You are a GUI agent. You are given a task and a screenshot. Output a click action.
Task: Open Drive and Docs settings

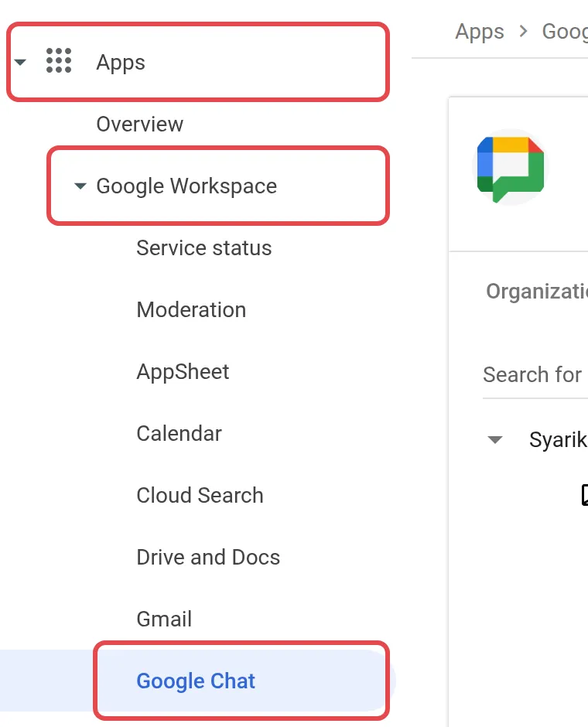pos(208,558)
